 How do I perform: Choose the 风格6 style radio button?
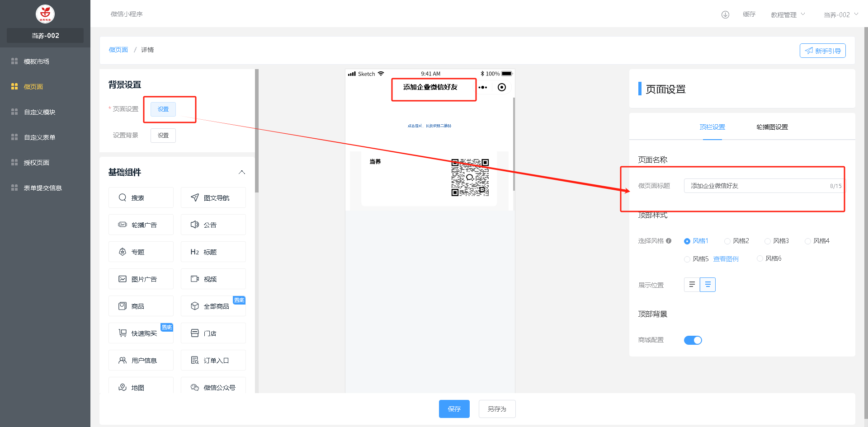click(x=760, y=258)
